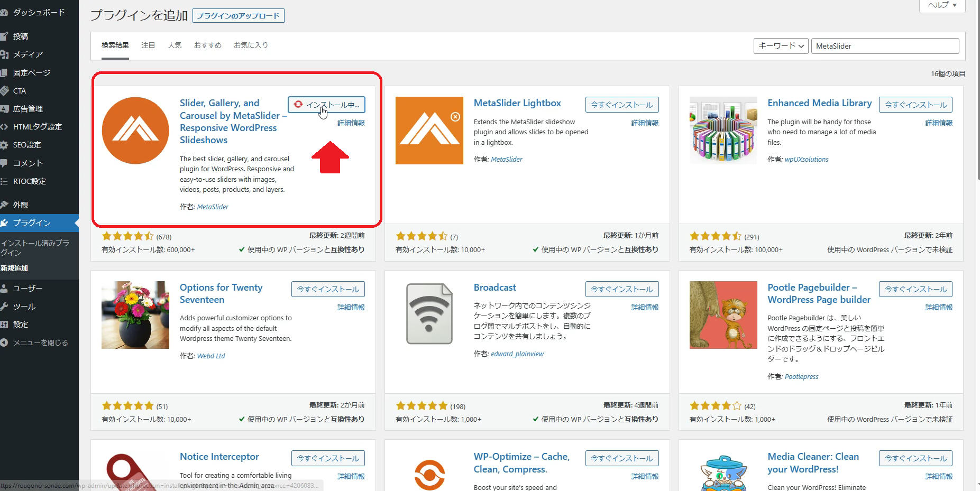Collapse menu via メニューを閉じる arrow icon

(4, 342)
